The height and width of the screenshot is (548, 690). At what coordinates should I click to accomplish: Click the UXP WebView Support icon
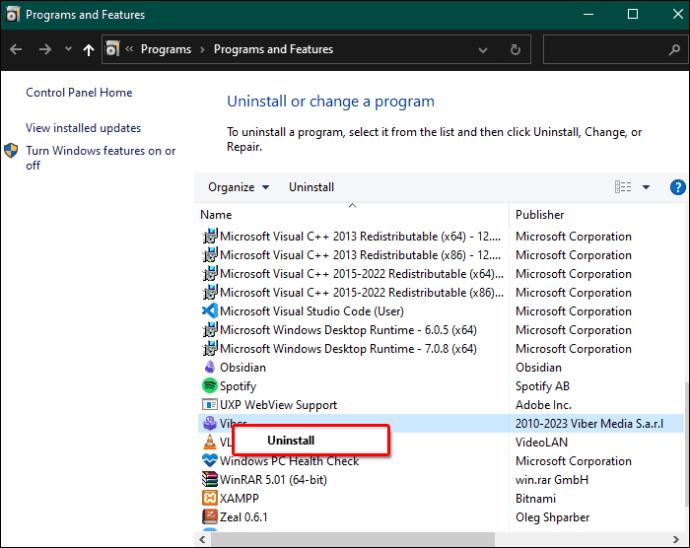click(x=210, y=405)
